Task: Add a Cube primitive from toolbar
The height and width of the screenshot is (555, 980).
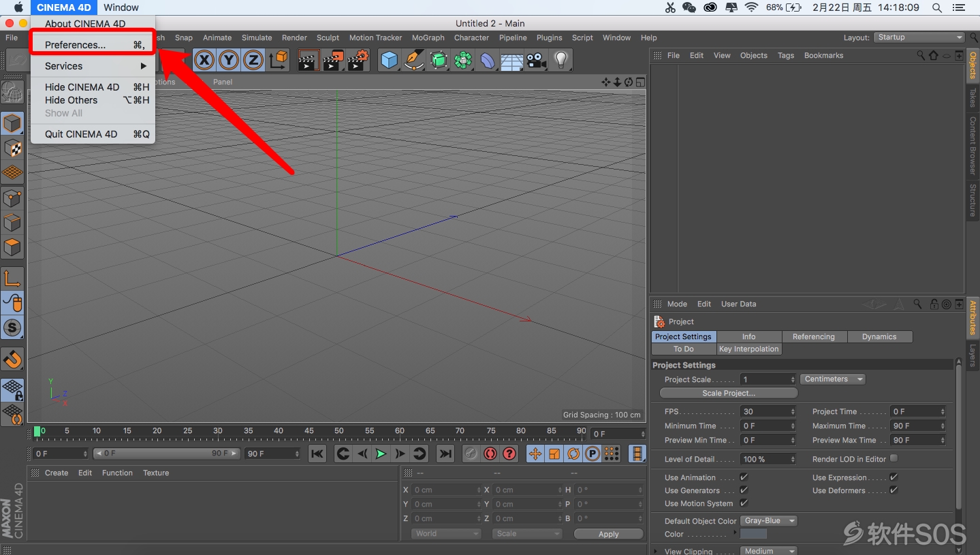Action: tap(390, 61)
